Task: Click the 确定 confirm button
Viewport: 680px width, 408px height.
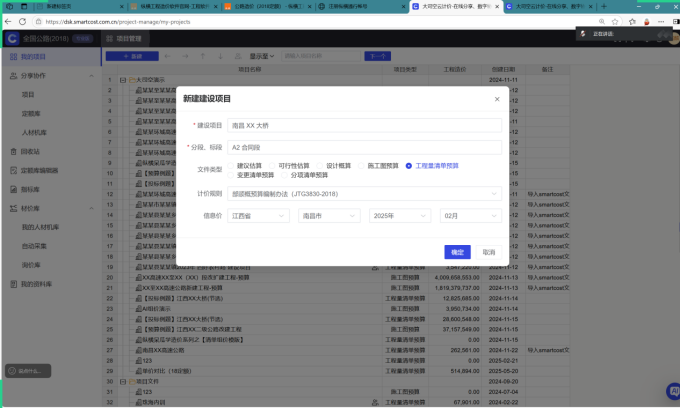Action: 457,252
